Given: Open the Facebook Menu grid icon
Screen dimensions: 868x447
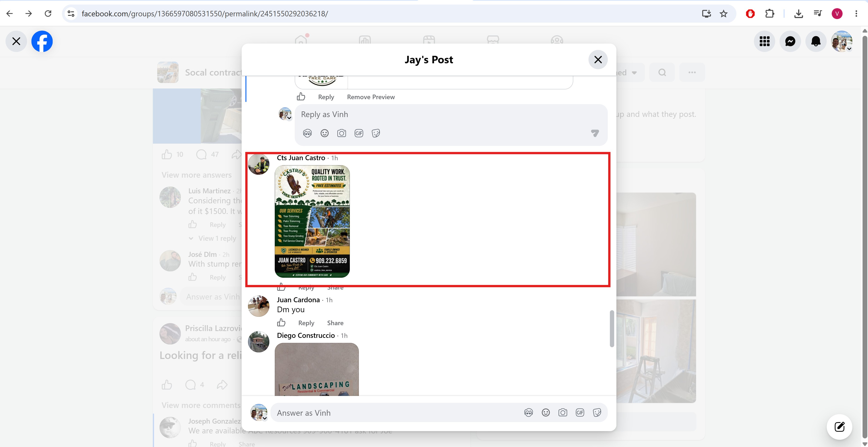Looking at the screenshot, I should (765, 42).
